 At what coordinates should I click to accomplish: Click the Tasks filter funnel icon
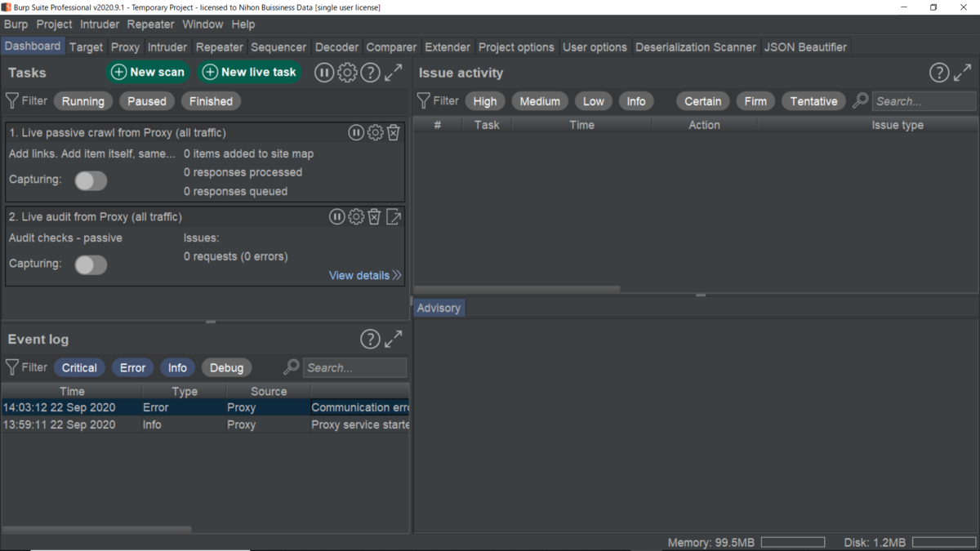click(12, 101)
